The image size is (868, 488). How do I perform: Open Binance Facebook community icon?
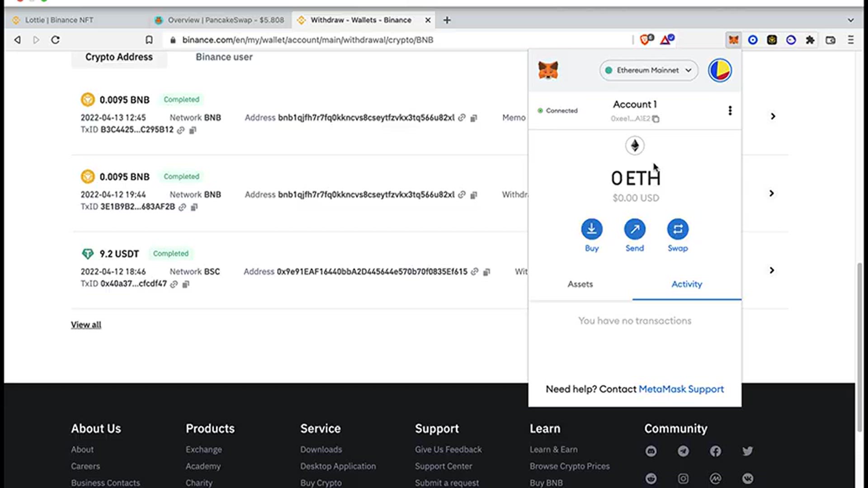[715, 451]
